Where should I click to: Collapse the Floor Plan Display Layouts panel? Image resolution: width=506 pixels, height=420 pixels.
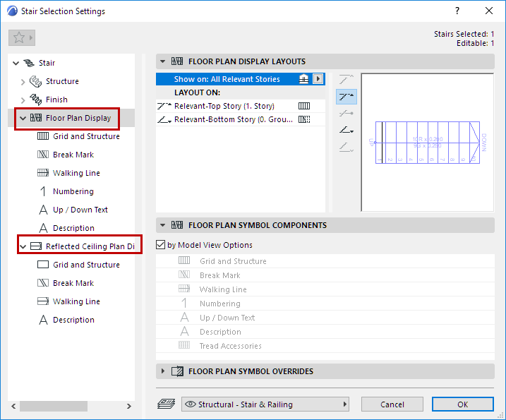pos(162,61)
